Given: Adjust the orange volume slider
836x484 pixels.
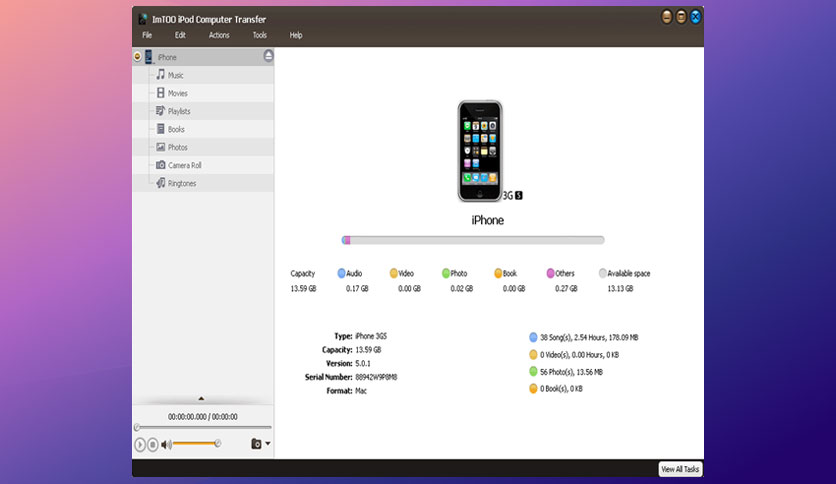Looking at the screenshot, I should (x=197, y=443).
